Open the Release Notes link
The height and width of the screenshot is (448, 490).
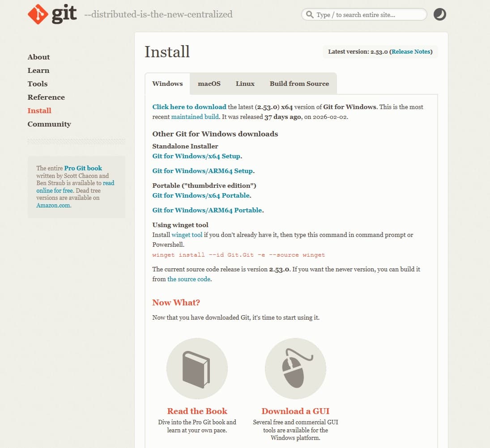click(x=411, y=51)
